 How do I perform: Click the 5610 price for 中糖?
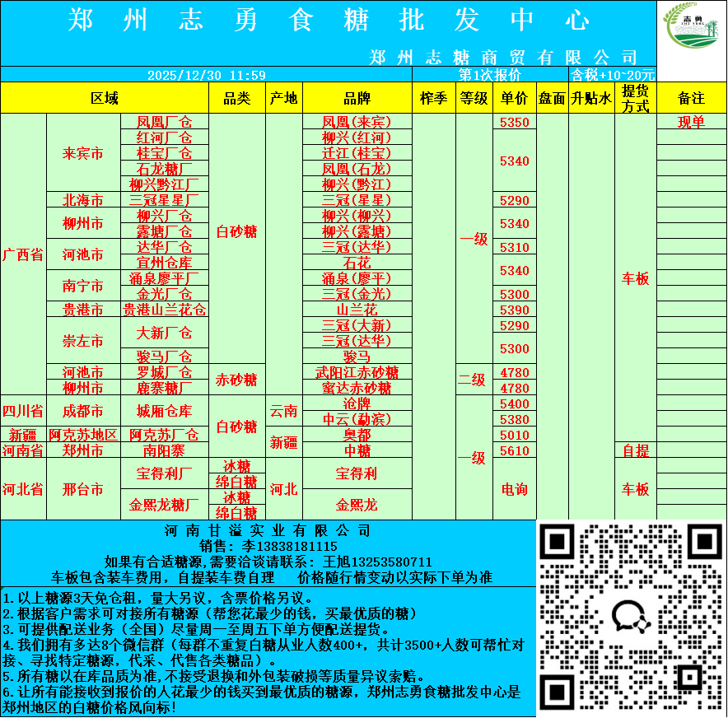click(515, 450)
